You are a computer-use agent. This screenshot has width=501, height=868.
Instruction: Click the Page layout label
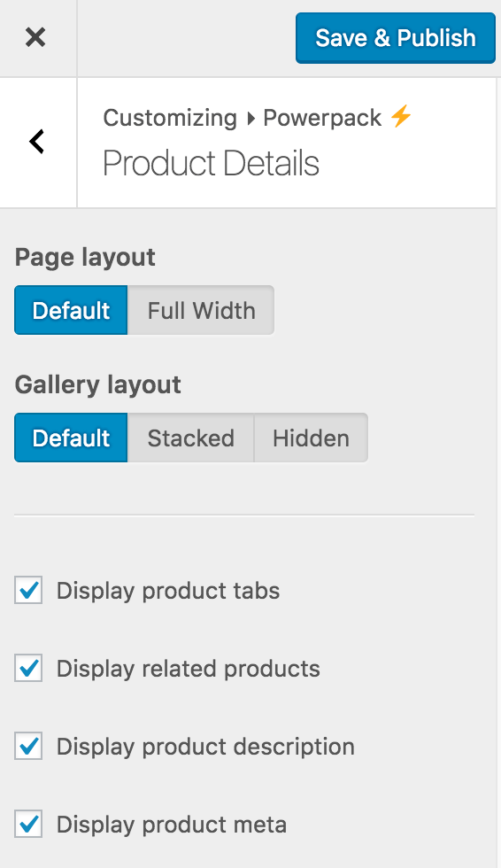(85, 258)
